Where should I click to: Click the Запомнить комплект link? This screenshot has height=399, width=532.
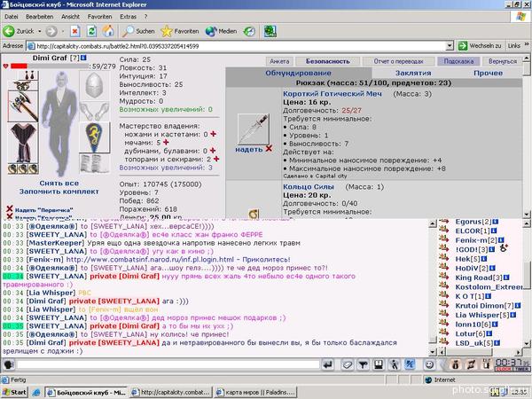59,192
